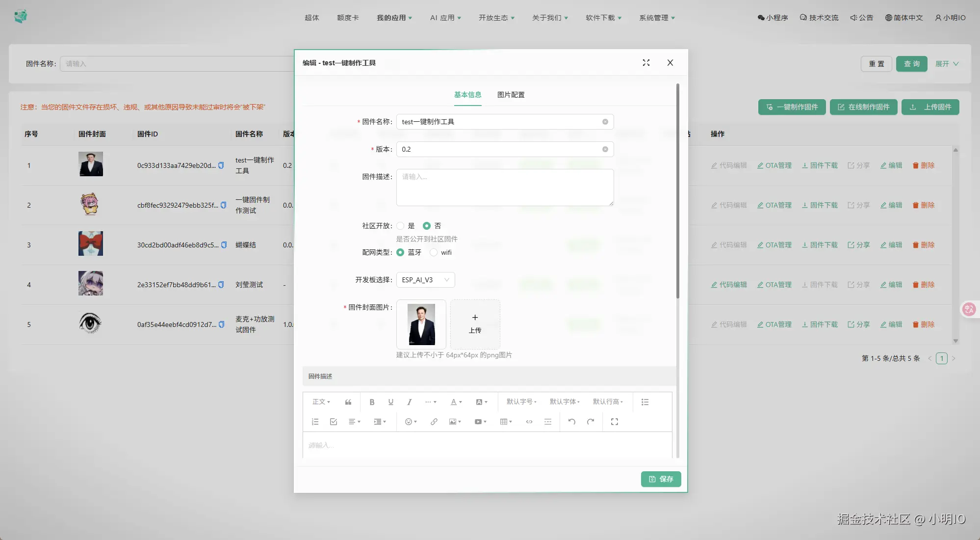Screen dimensions: 980x540
Task: Insert a code block with the code icon
Action: click(x=529, y=422)
